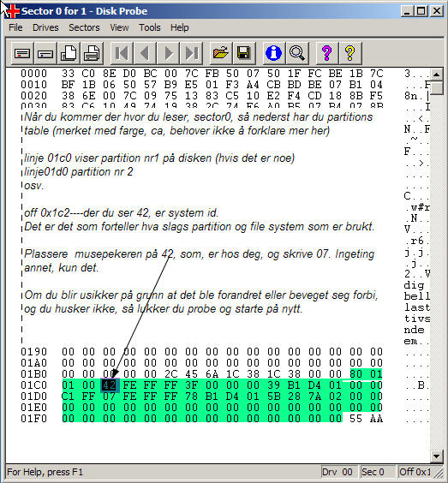The width and height of the screenshot is (448, 483).
Task: Click the printer toolbar icon
Action: 92,53
